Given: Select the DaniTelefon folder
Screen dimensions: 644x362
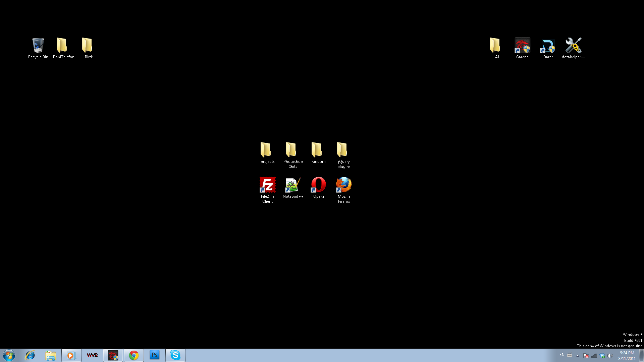Looking at the screenshot, I should pos(63,48).
